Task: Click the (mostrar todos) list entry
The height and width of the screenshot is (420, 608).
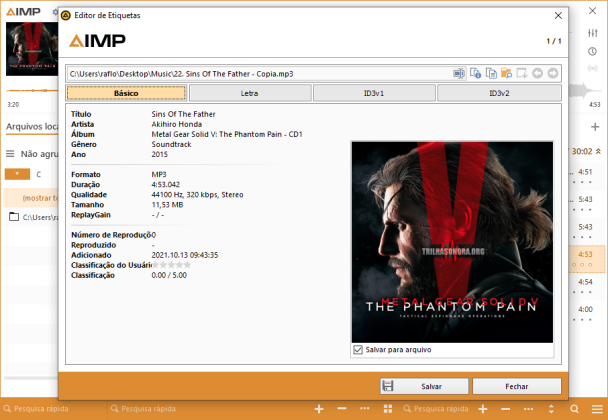Action: [32, 198]
